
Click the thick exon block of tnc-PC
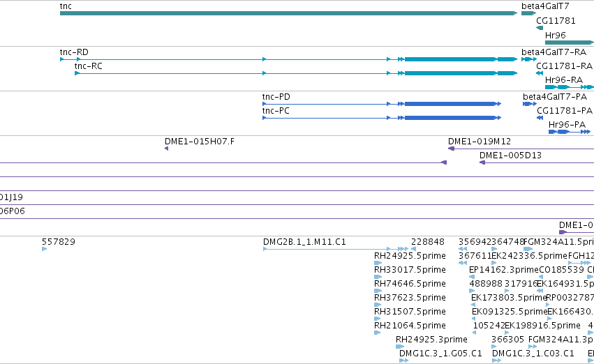tap(450, 118)
